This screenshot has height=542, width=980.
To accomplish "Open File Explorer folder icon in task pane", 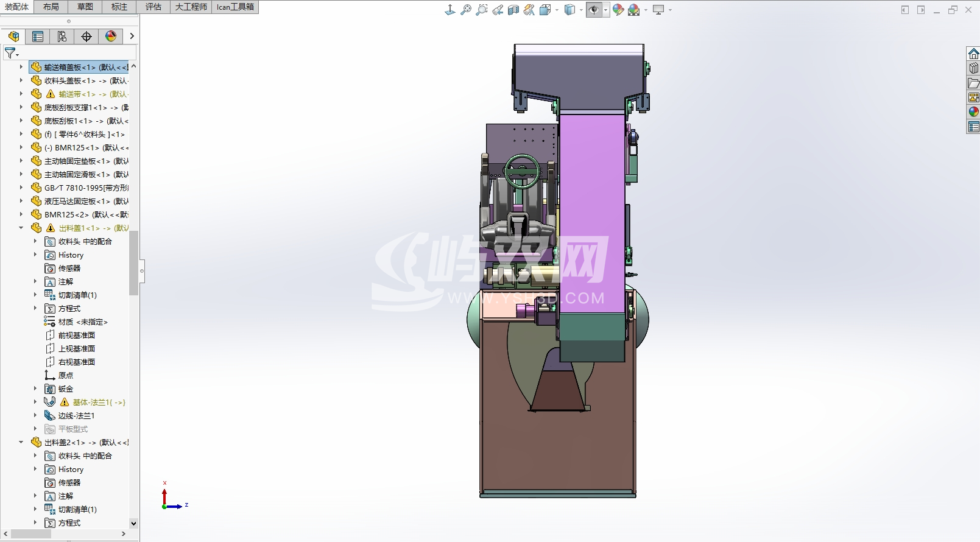I will pos(973,83).
